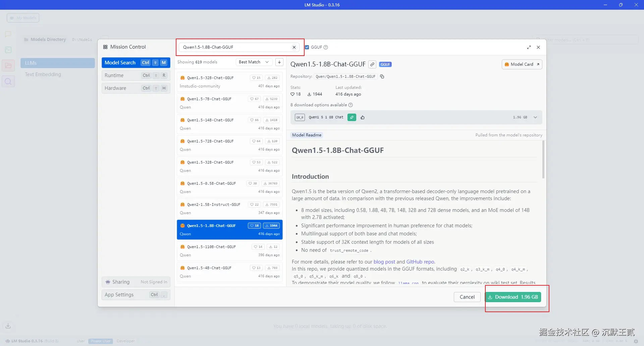The height and width of the screenshot is (346, 644).
Task: Close the Mission Control dialog
Action: click(538, 47)
